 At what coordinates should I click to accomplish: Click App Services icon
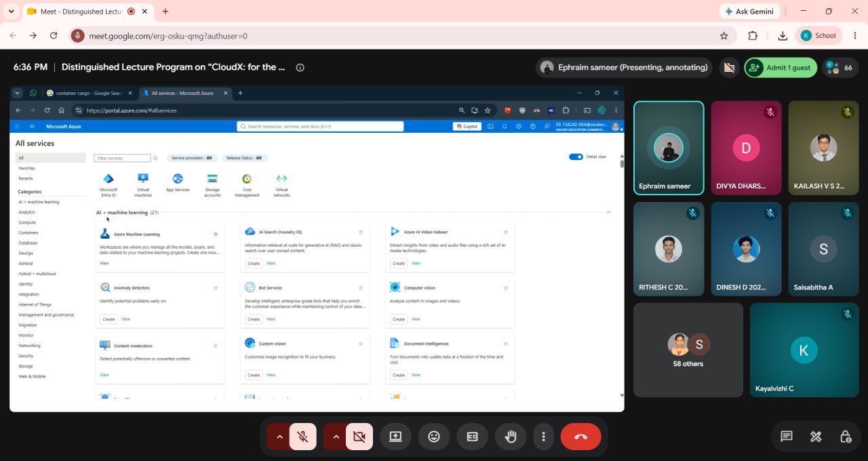pyautogui.click(x=178, y=179)
